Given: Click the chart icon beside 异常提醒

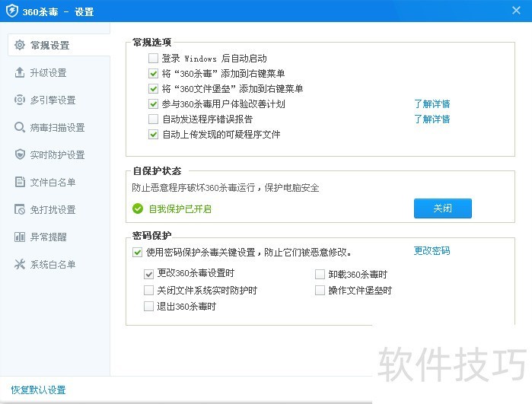Looking at the screenshot, I should point(20,237).
